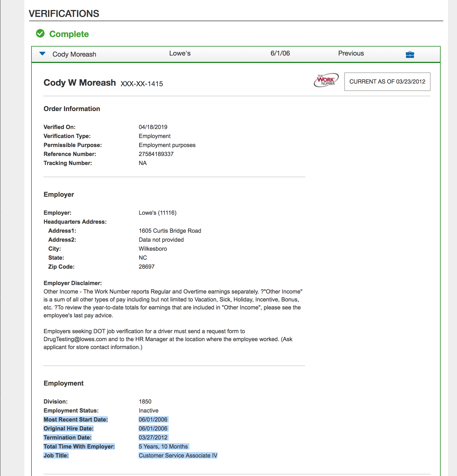Click the Employment purposes value

click(x=167, y=145)
